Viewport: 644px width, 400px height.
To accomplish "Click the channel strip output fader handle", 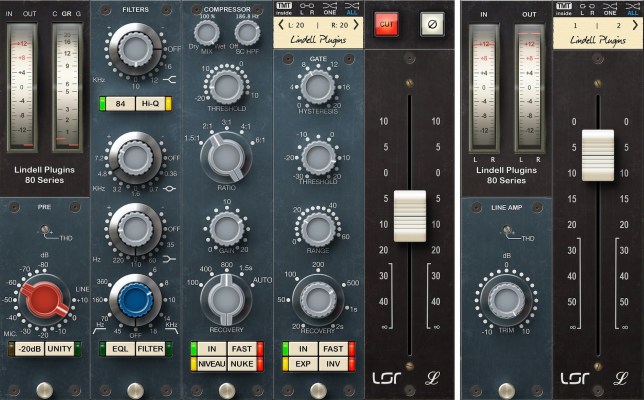I will click(x=410, y=216).
